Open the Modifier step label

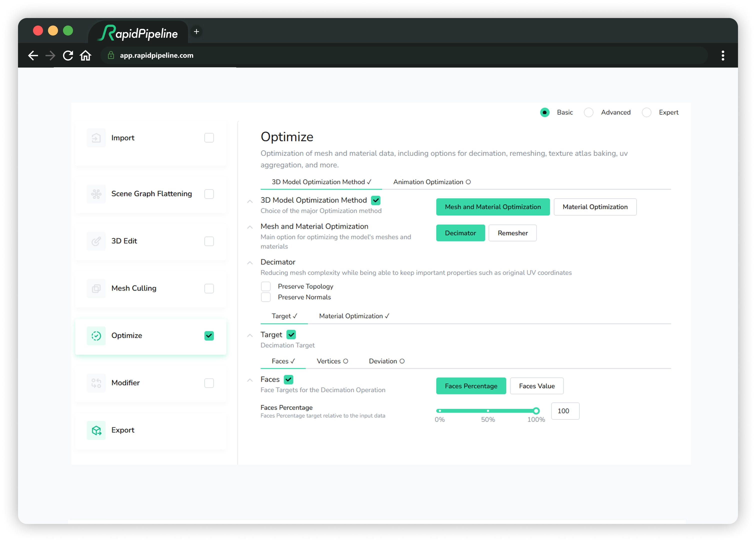(125, 383)
